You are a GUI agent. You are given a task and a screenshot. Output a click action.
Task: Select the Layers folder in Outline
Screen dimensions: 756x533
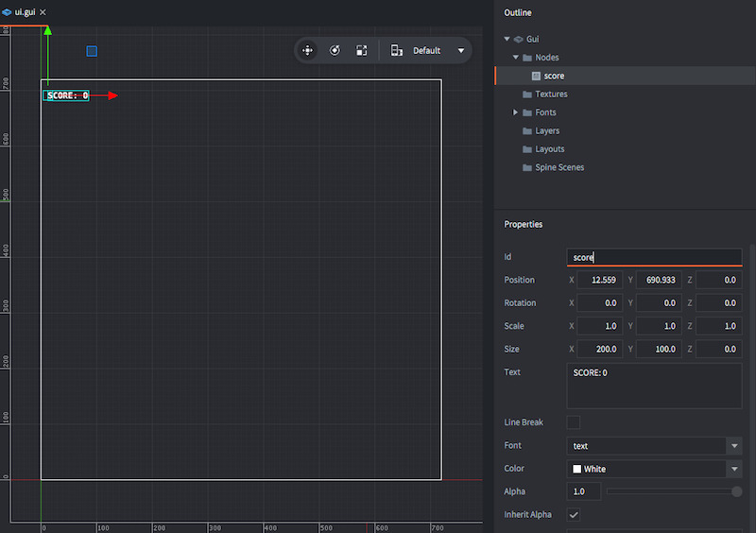click(547, 130)
